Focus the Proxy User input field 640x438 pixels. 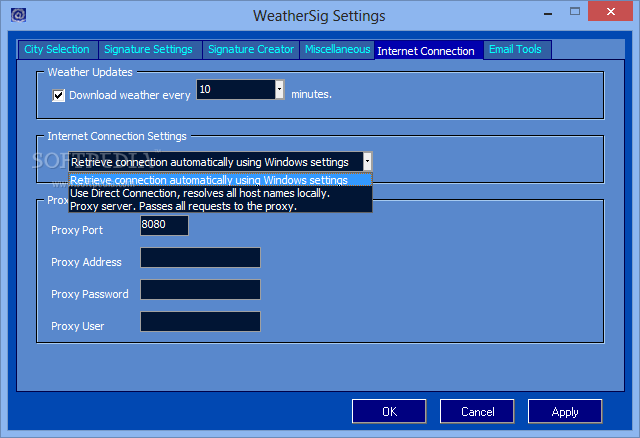tap(200, 321)
